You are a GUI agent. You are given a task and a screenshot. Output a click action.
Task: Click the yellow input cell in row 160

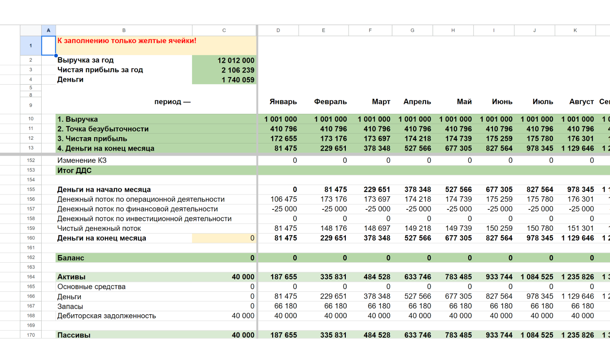click(224, 238)
